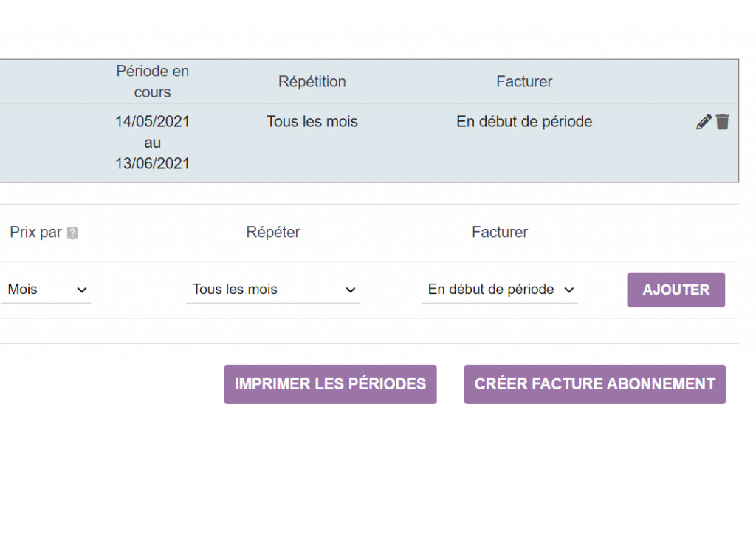Click the pencil edit icon in subscription row
This screenshot has height=551, width=756.
tap(704, 123)
